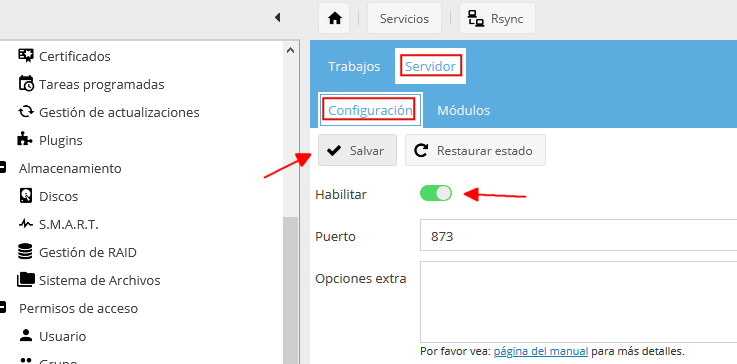Open Usuario person icon
Screen dimensions: 737x364
point(25,335)
